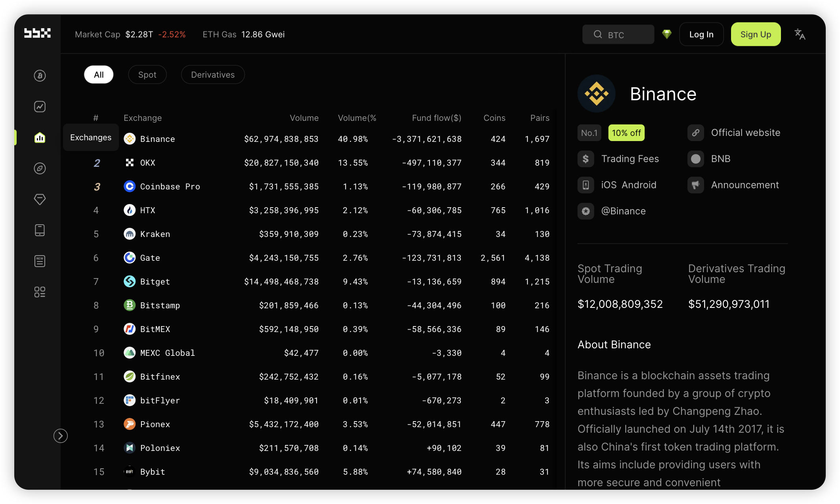Select the Bitget exchange name
840x504 pixels.
(x=155, y=282)
